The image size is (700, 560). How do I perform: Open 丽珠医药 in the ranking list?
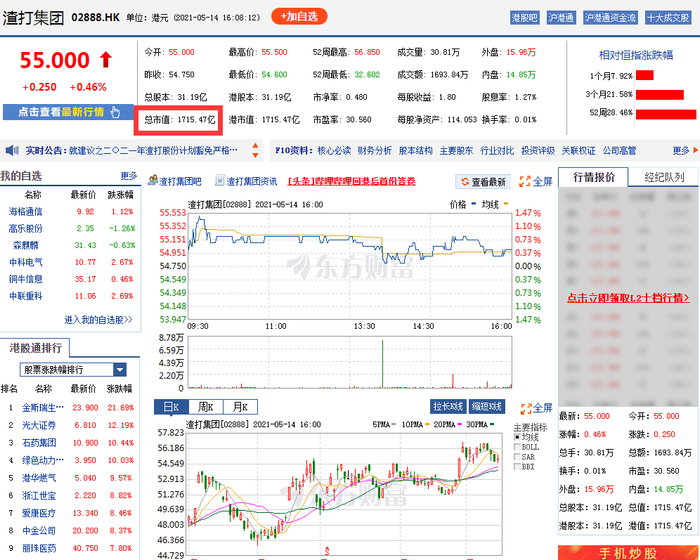(x=39, y=548)
